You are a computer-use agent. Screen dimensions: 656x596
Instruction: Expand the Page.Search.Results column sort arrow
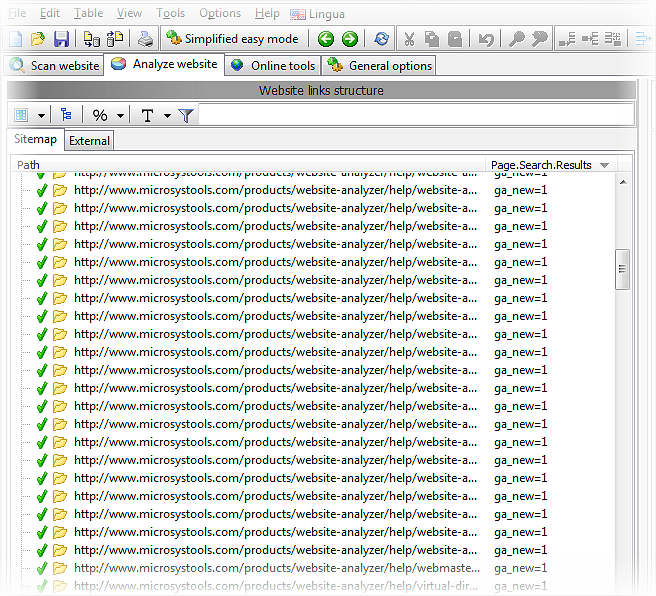click(x=604, y=165)
